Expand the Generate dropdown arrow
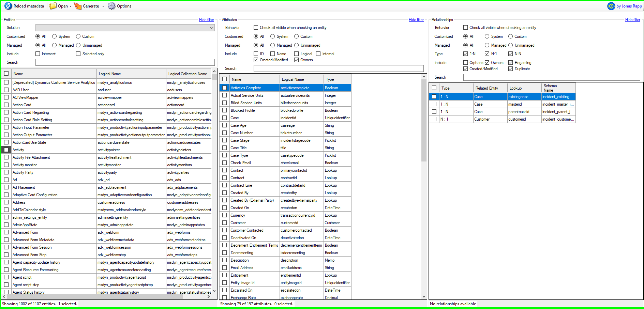This screenshot has height=309, width=644. (x=103, y=6)
